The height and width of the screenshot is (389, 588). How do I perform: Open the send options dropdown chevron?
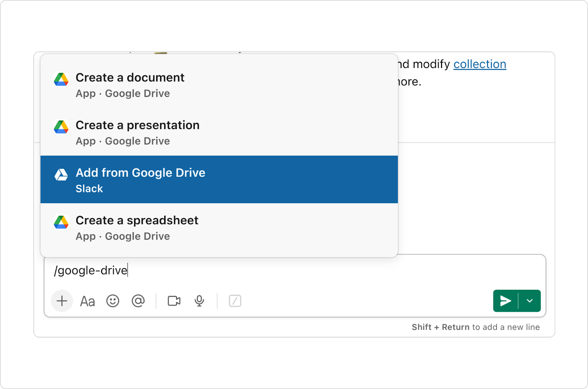click(530, 301)
